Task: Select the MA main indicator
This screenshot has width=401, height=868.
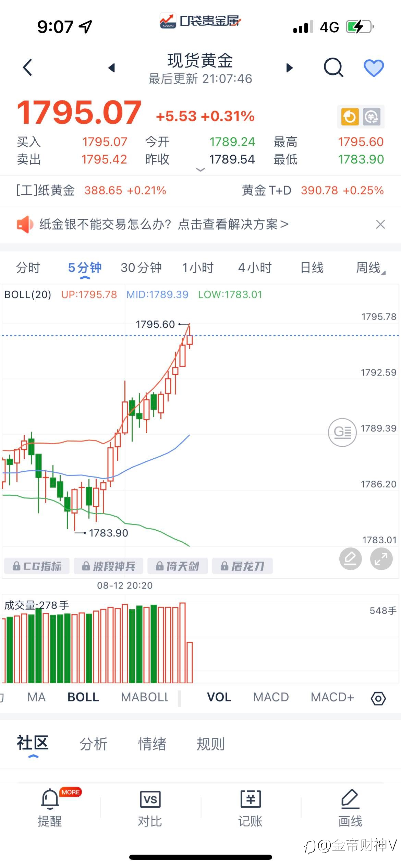Action: [x=36, y=697]
